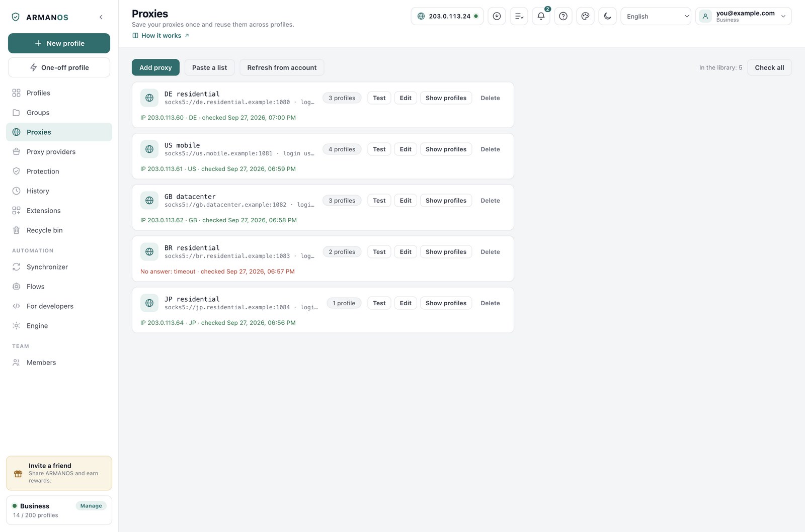Click the ARMANOS shield logo
805x532 pixels.
16,17
